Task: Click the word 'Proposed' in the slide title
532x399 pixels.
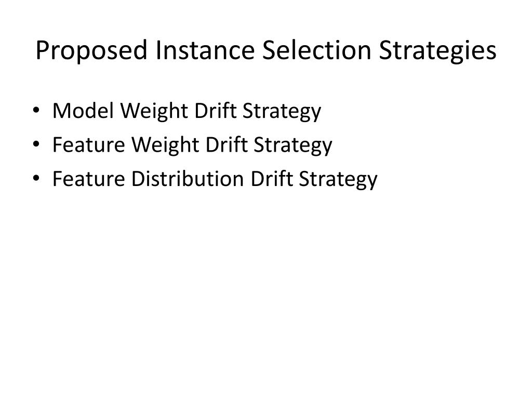Action: (x=91, y=51)
